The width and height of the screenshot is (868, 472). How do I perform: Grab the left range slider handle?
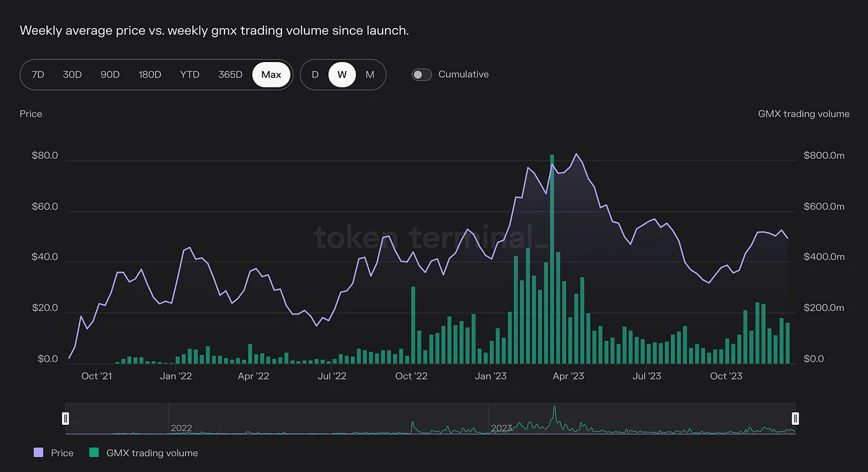coord(66,418)
